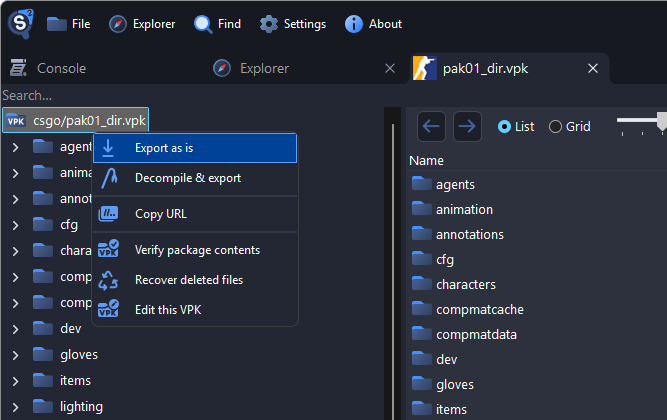Expand the lighting tree folder
Image resolution: width=667 pixels, height=420 pixels.
(15, 407)
